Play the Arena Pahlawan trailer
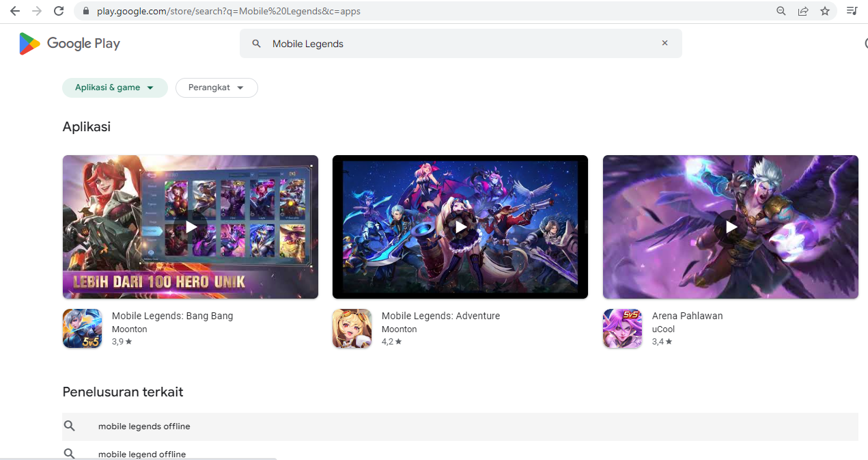868x460 pixels. (730, 227)
